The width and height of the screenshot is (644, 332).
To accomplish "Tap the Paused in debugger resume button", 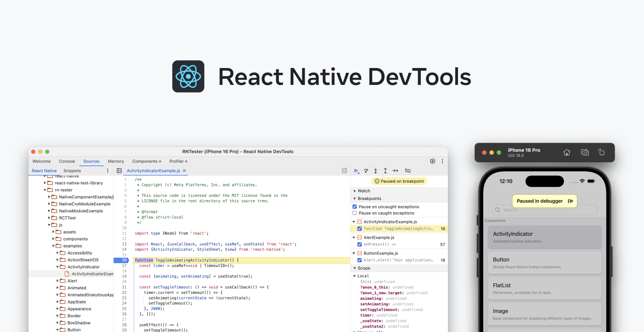I will click(570, 201).
